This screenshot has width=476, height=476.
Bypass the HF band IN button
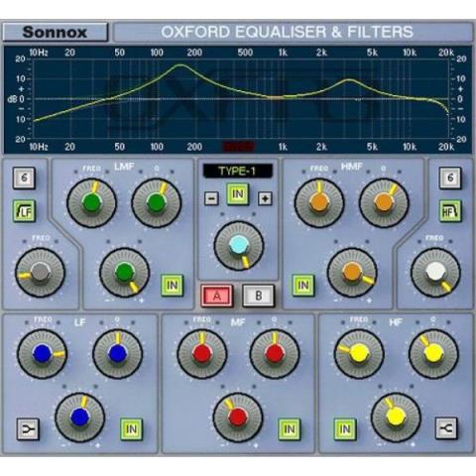345,429
